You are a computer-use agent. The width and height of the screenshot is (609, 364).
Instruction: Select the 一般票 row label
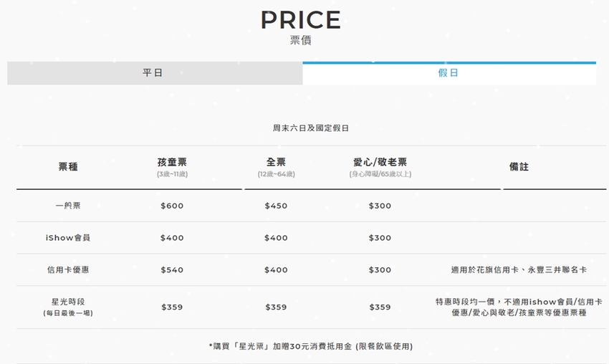tap(68, 206)
